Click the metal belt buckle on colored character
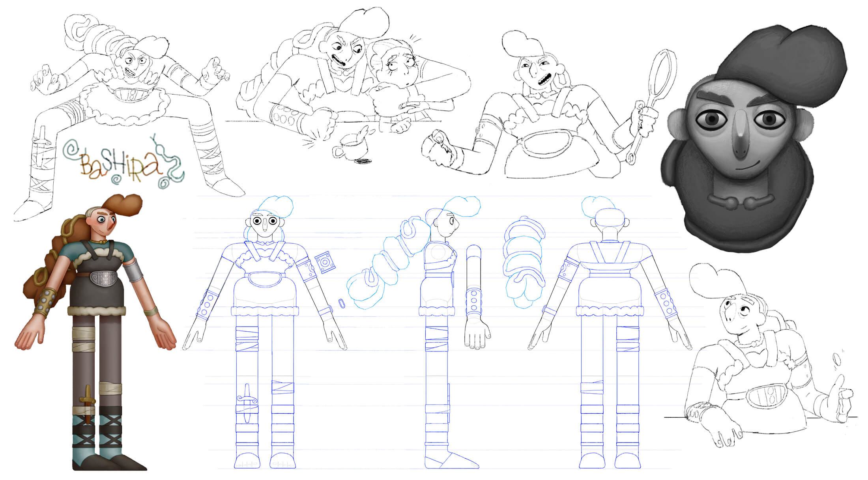The height and width of the screenshot is (480, 868). (105, 279)
